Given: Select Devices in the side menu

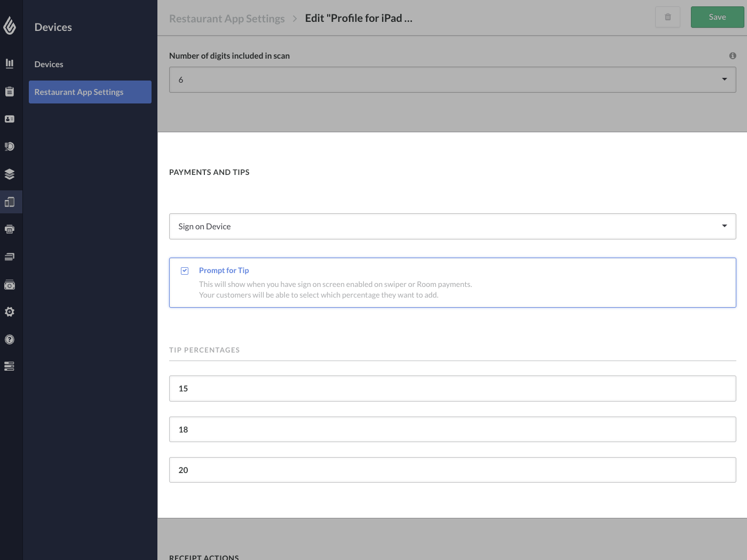Looking at the screenshot, I should click(49, 64).
